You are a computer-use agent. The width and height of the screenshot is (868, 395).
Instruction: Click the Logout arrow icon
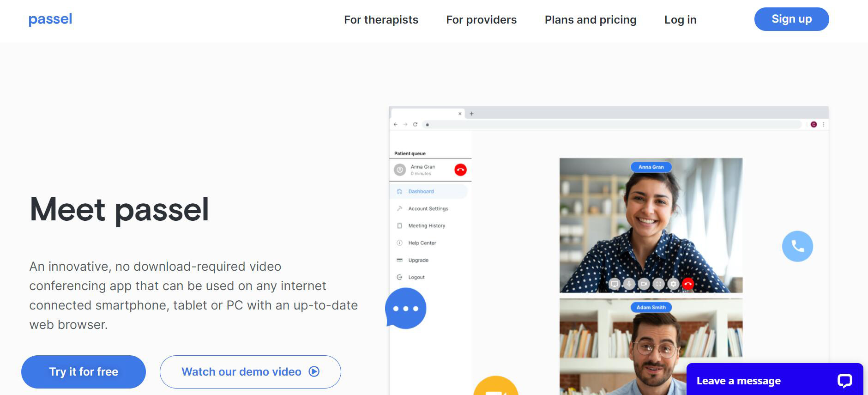(x=399, y=277)
